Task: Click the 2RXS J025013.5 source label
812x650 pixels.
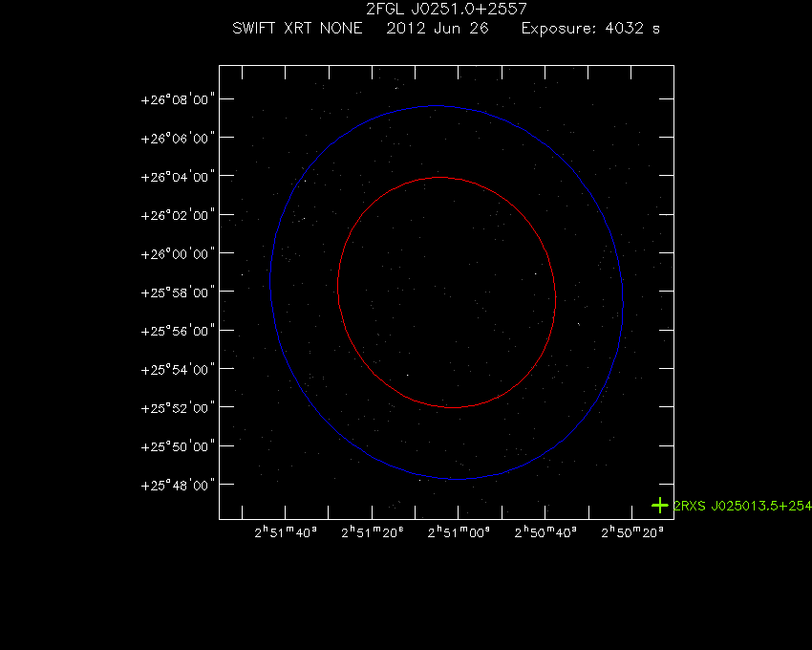Action: coord(742,506)
